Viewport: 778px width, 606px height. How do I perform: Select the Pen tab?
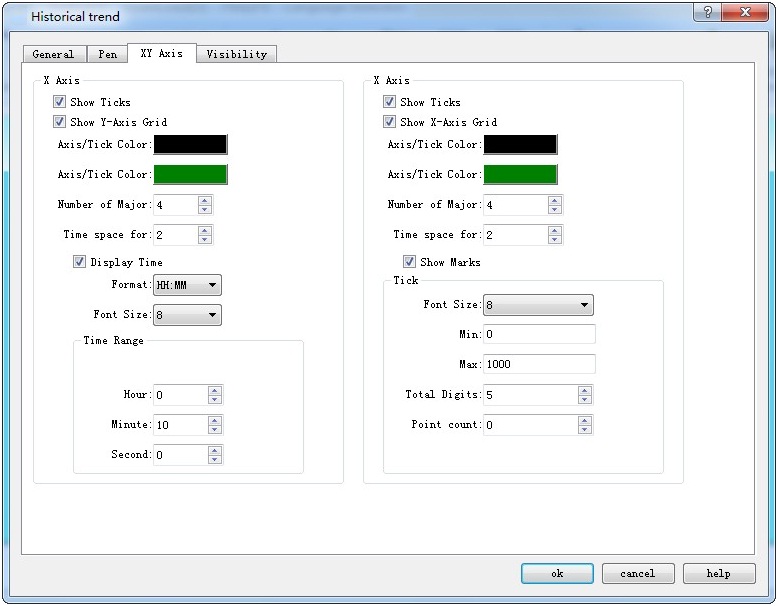pyautogui.click(x=107, y=54)
